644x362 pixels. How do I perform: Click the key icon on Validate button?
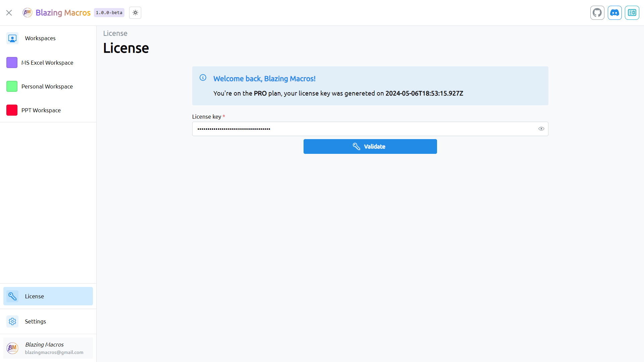coord(356,146)
